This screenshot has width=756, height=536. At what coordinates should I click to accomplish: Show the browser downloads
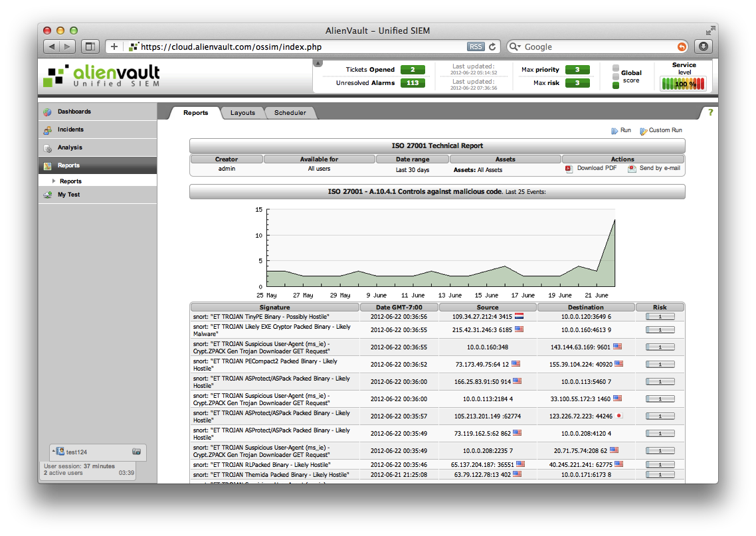tap(704, 46)
